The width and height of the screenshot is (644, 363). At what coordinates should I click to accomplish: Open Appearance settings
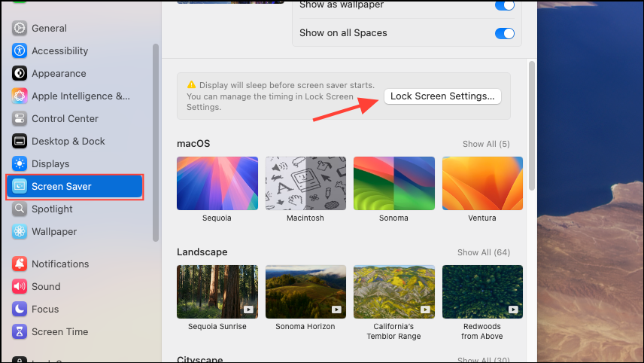(74, 73)
